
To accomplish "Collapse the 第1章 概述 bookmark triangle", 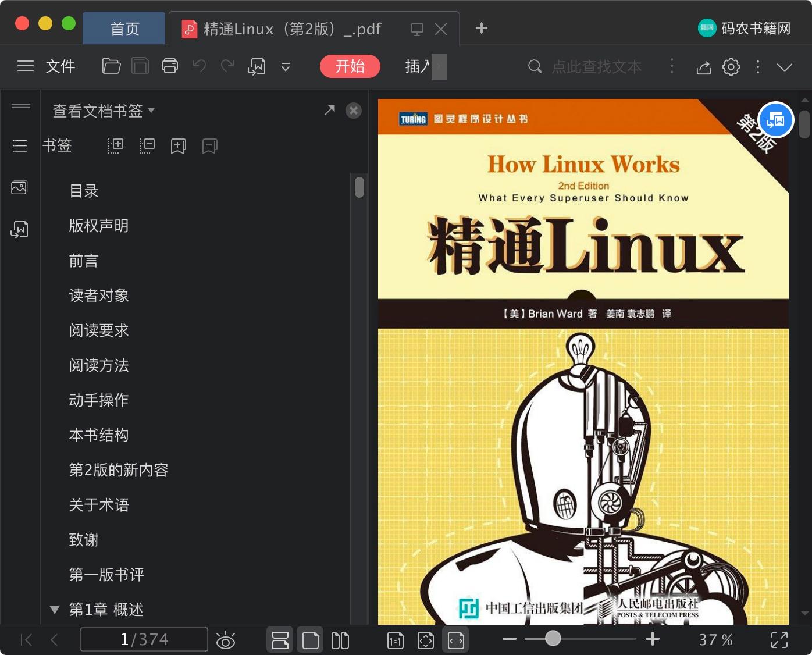I will (x=55, y=610).
